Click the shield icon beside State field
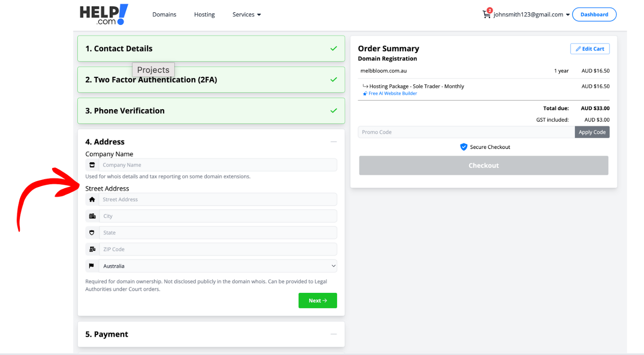Image resolution: width=644 pixels, height=355 pixels. click(x=92, y=233)
